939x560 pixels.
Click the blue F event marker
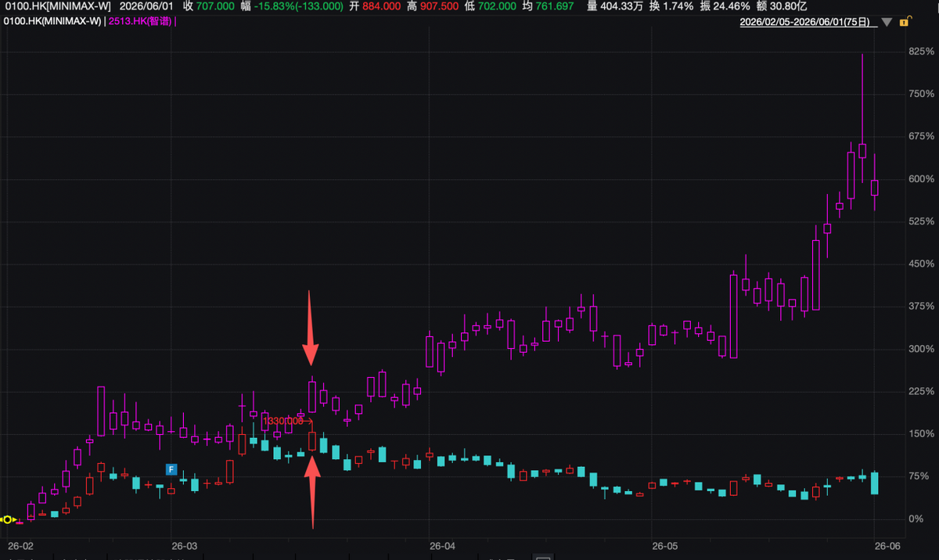[171, 469]
